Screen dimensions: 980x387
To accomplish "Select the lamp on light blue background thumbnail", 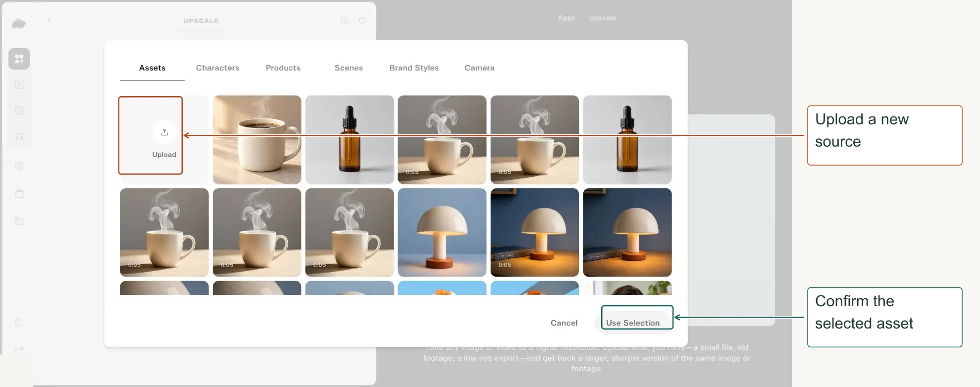I will click(x=442, y=232).
